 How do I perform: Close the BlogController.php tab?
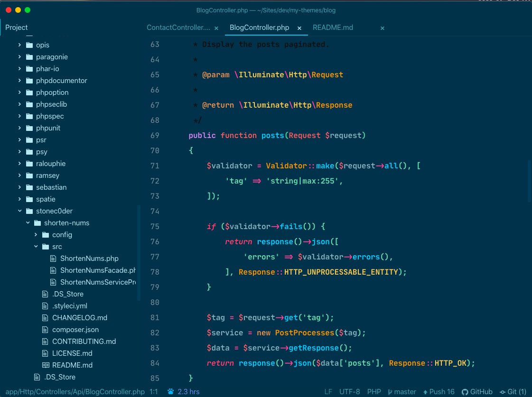click(299, 28)
